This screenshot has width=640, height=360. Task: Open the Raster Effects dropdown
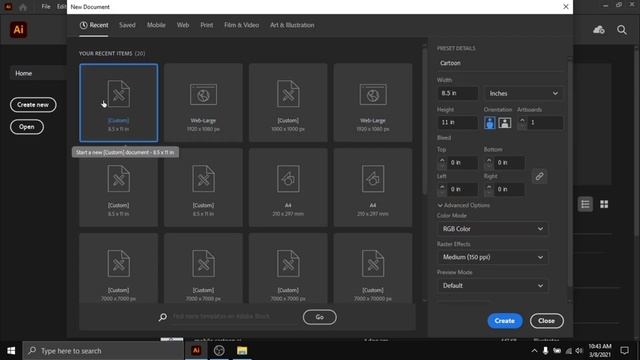tap(493, 257)
